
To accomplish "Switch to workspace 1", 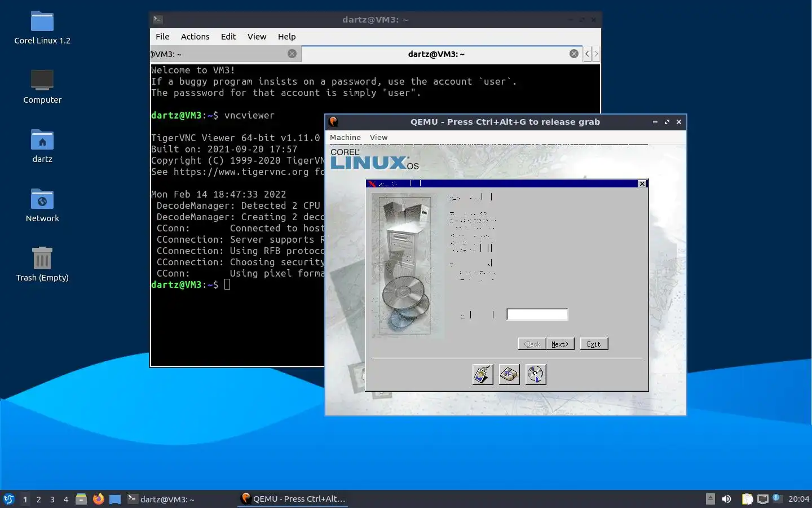I will 25,499.
